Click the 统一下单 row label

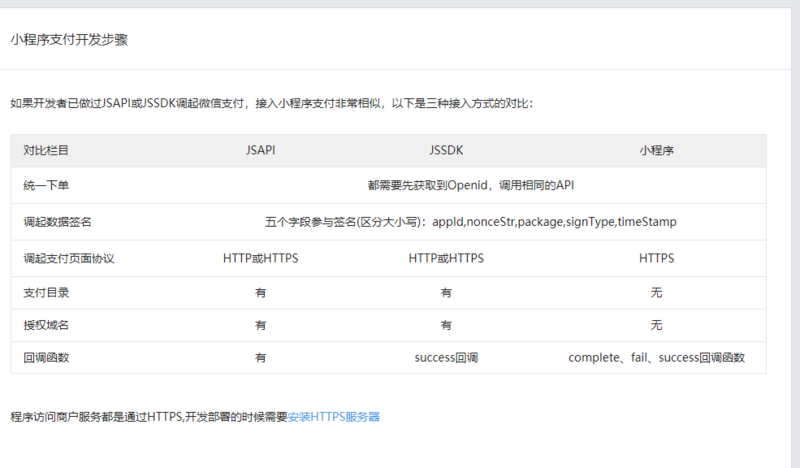point(46,185)
